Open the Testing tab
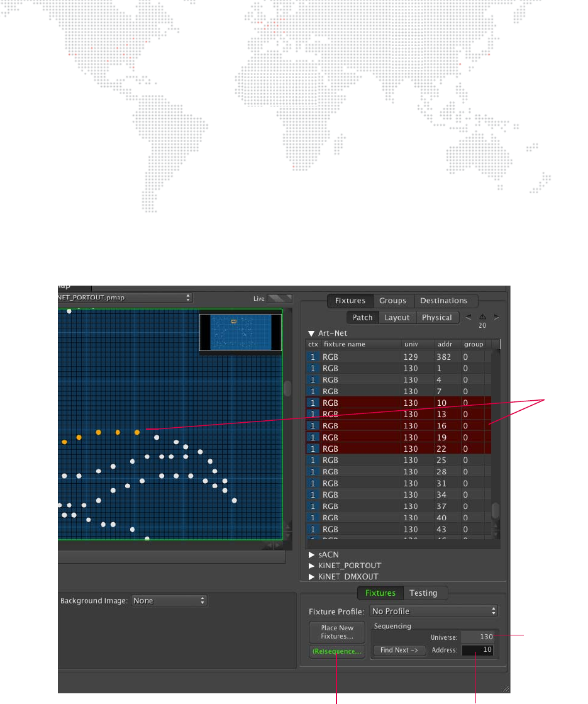Image resolution: width=588 pixels, height=704 pixels. (423, 593)
